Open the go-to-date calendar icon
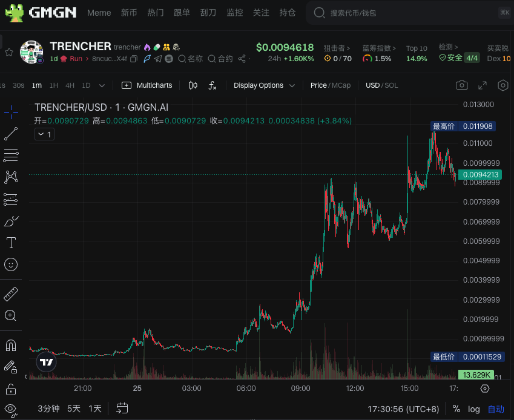Image resolution: width=514 pixels, height=420 pixels. [x=122, y=409]
